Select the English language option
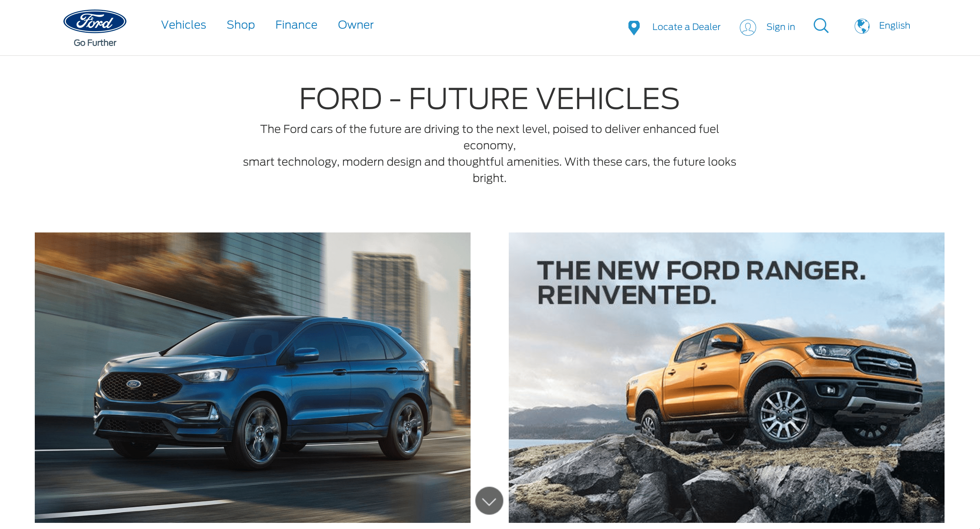Viewport: 980px width, 529px height. tap(894, 26)
